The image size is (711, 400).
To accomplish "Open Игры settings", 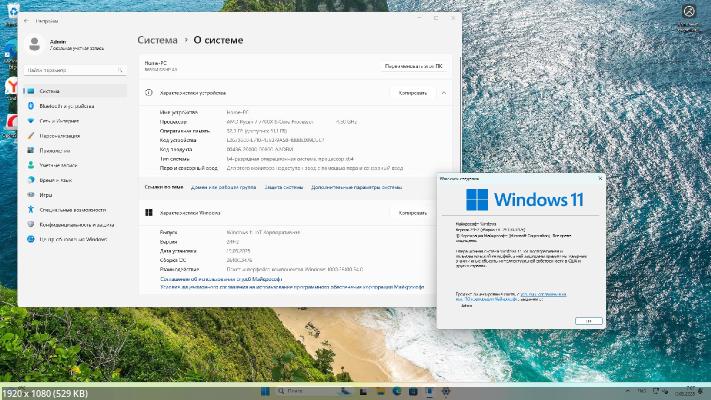I will [x=75, y=195].
